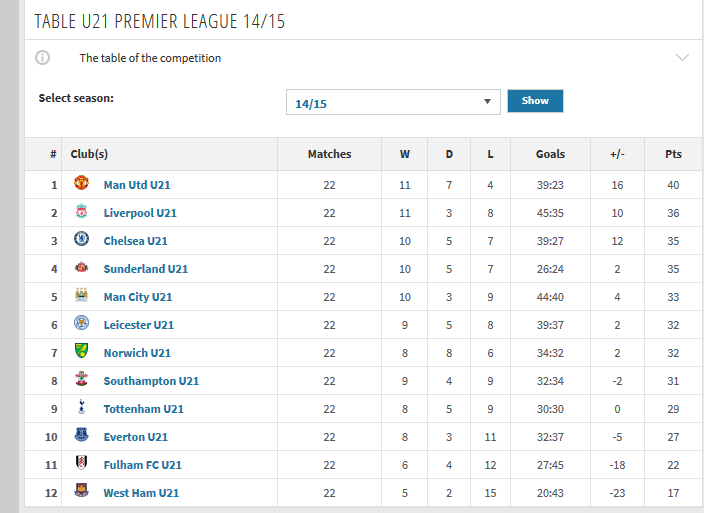
Task: Click the info circle icon
Action: coord(43,57)
